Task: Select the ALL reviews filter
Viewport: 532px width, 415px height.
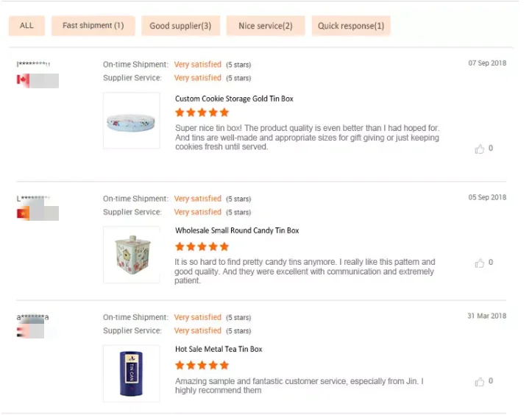Action: coord(26,26)
